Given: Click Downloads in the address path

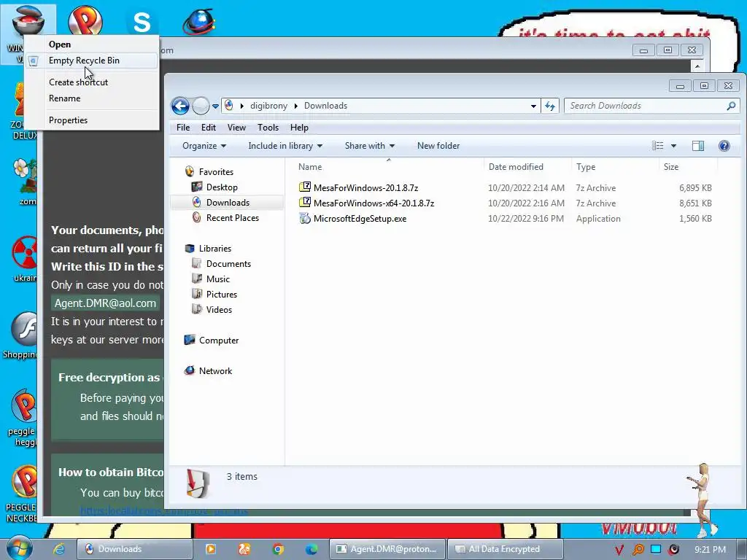Looking at the screenshot, I should [x=326, y=106].
